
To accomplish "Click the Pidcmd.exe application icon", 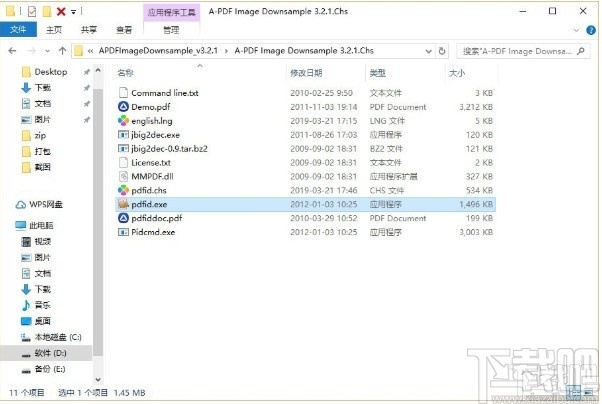I will pyautogui.click(x=123, y=232).
